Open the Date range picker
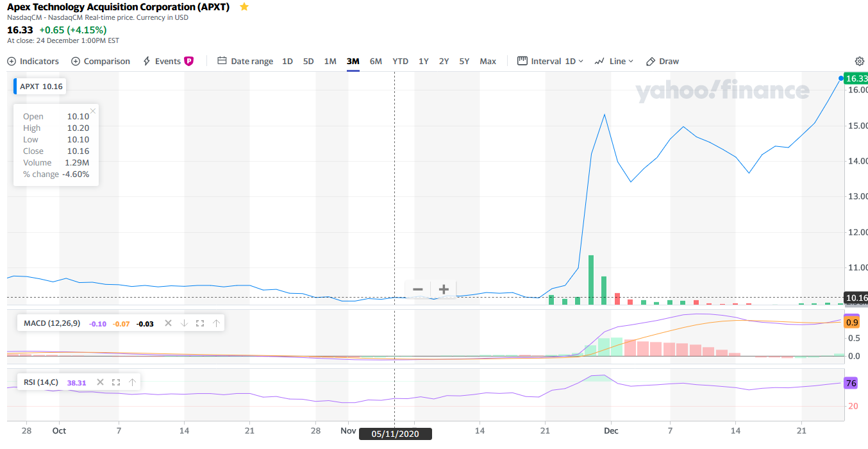 pos(245,62)
